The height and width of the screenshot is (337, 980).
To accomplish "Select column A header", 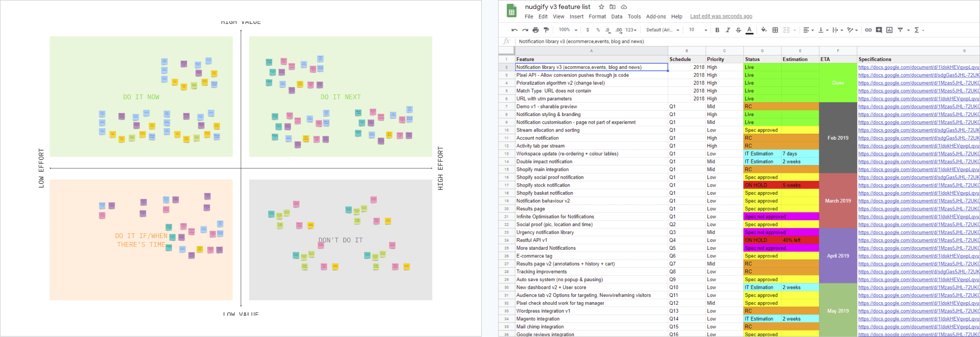I will pos(591,51).
